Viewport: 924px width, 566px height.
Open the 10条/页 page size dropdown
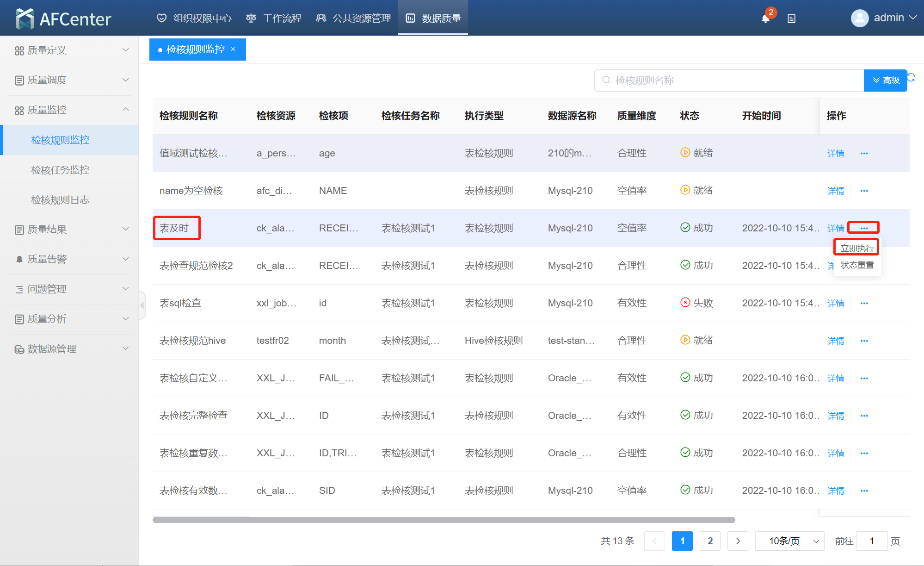[x=789, y=541]
